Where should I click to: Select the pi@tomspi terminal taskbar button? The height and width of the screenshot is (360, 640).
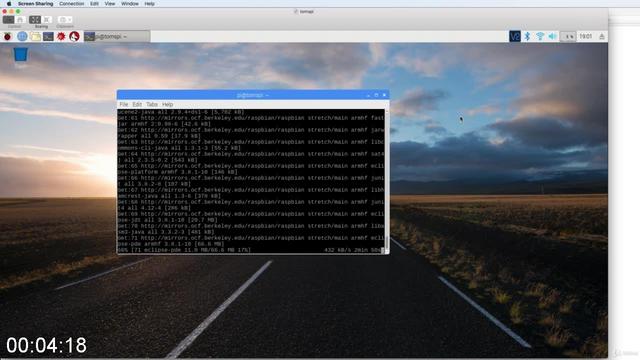117,36
